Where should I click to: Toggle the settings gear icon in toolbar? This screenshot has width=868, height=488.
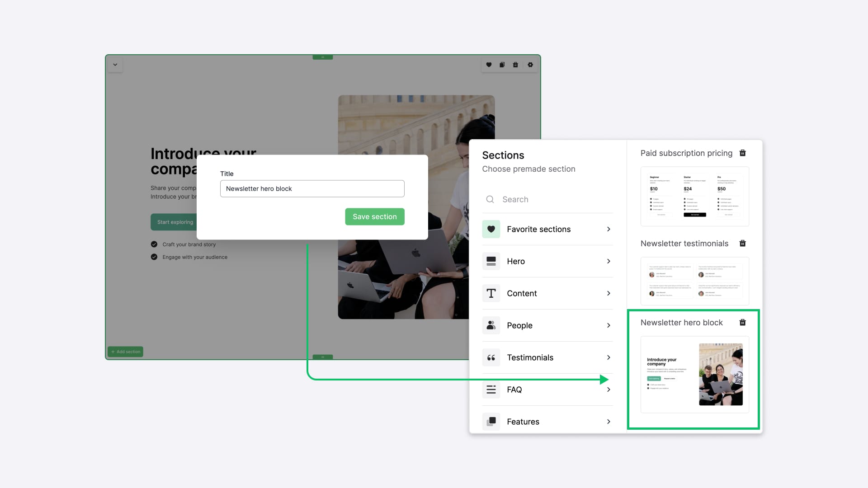pos(530,64)
